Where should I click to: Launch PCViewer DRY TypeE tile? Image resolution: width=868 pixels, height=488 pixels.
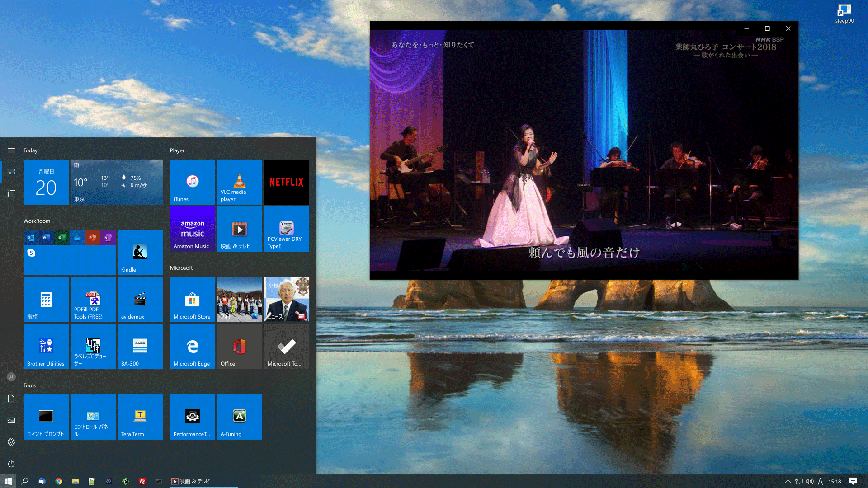[x=287, y=229]
